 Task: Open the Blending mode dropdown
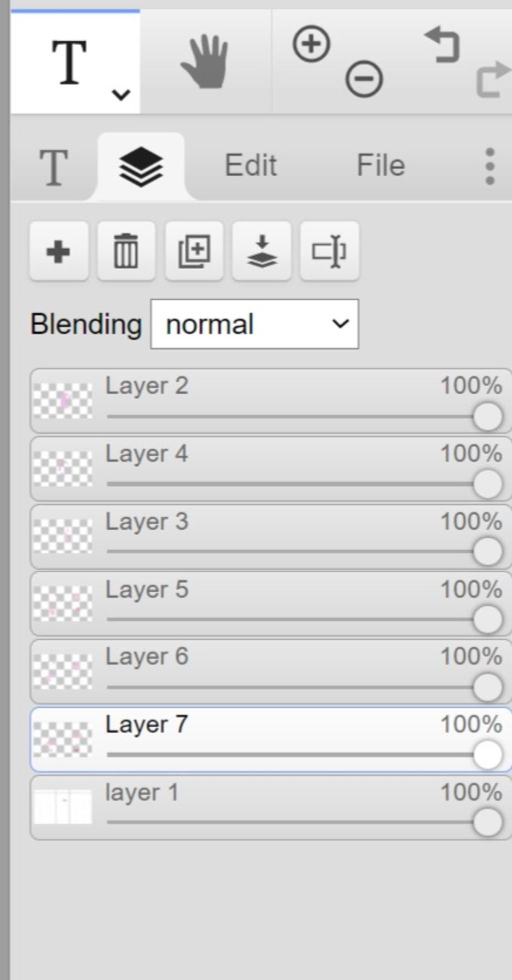coord(254,324)
